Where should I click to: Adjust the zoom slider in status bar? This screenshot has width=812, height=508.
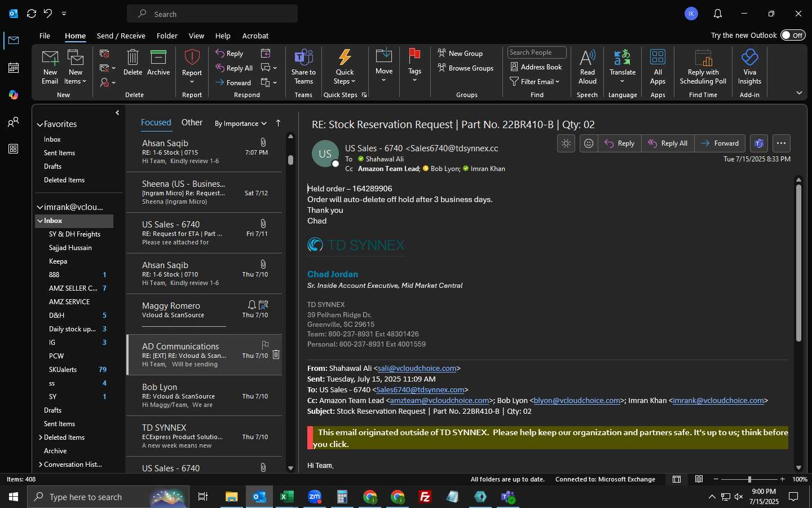click(749, 479)
